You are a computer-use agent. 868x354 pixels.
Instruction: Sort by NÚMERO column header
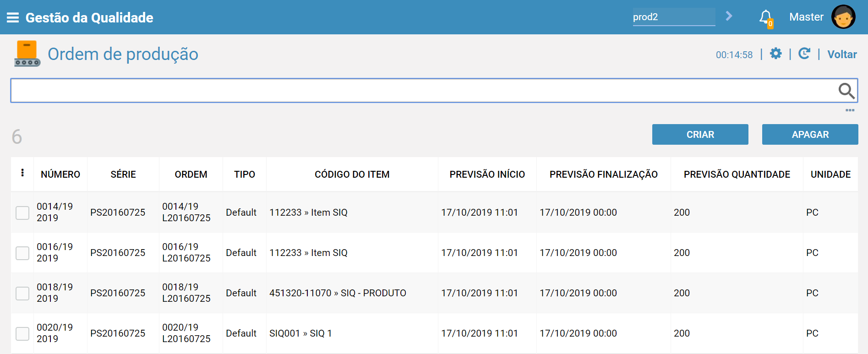coord(60,174)
